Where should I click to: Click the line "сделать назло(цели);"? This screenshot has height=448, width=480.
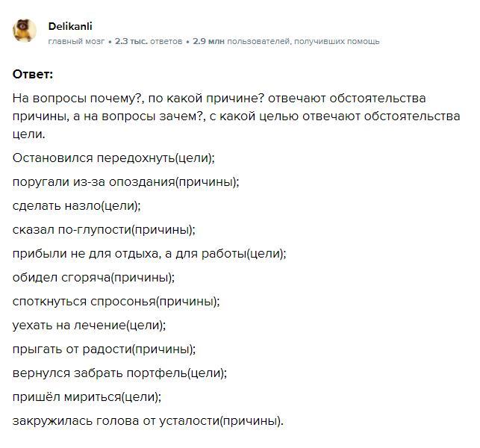click(76, 206)
